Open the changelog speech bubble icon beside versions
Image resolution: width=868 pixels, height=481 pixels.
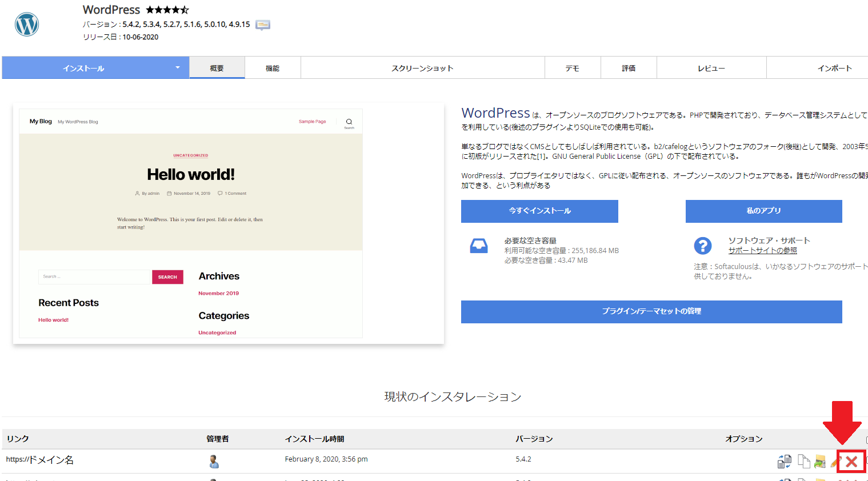click(263, 25)
